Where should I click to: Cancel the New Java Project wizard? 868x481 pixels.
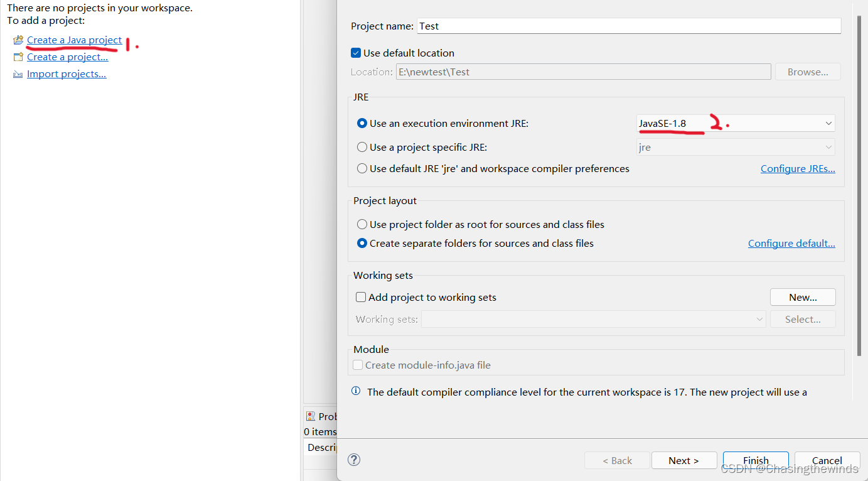pyautogui.click(x=827, y=460)
